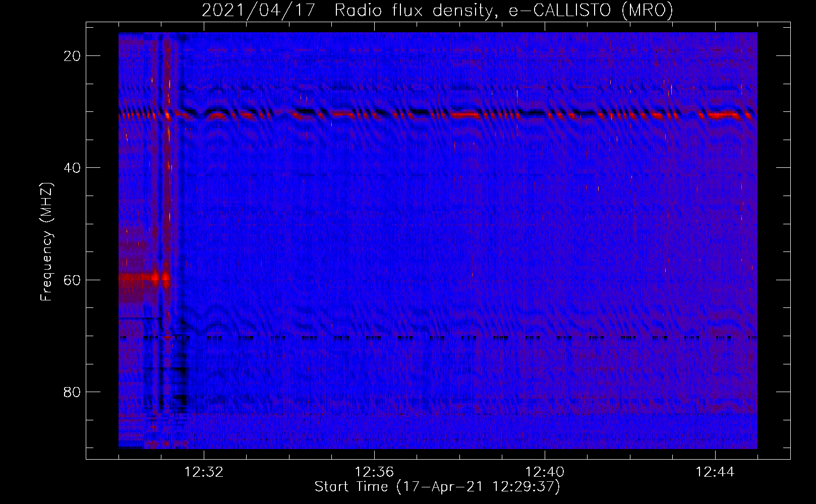Image resolution: width=816 pixels, height=504 pixels.
Task: Click the plot title "Radio flux density, e-CALLISTO (MRO)"
Action: [x=504, y=10]
